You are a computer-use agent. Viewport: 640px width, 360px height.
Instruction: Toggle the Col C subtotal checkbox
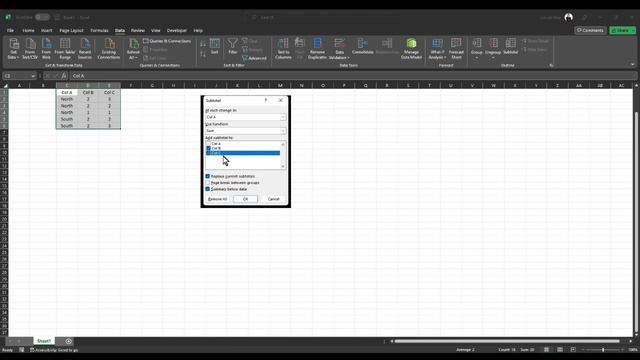pos(208,153)
